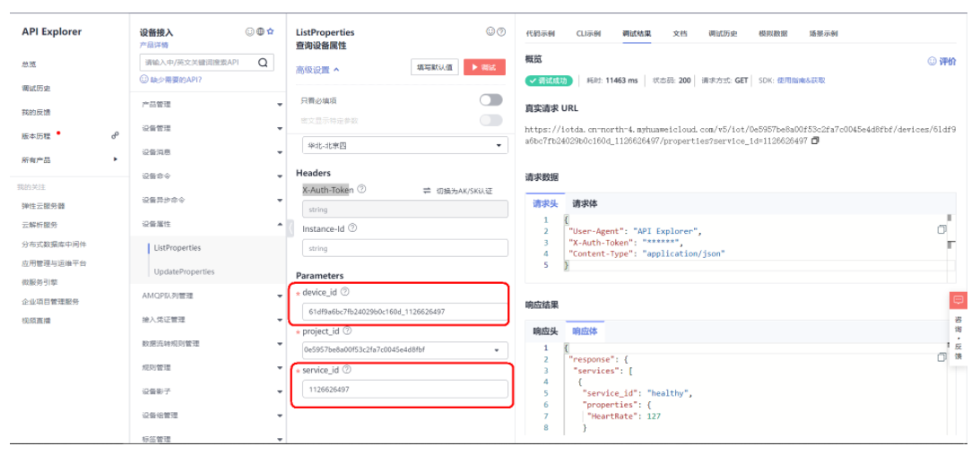This screenshot has width=980, height=455.
Task: Expand the AMQP队列管理 category
Action: click(x=280, y=296)
